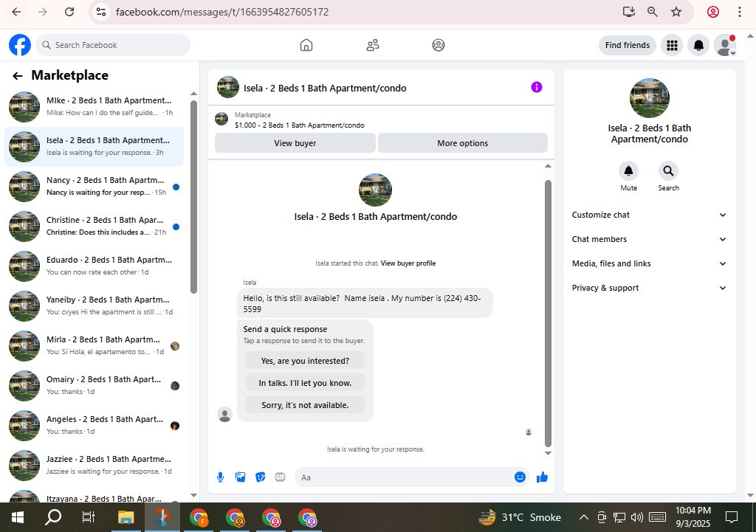Attach a photo using the image icon

[x=240, y=477]
